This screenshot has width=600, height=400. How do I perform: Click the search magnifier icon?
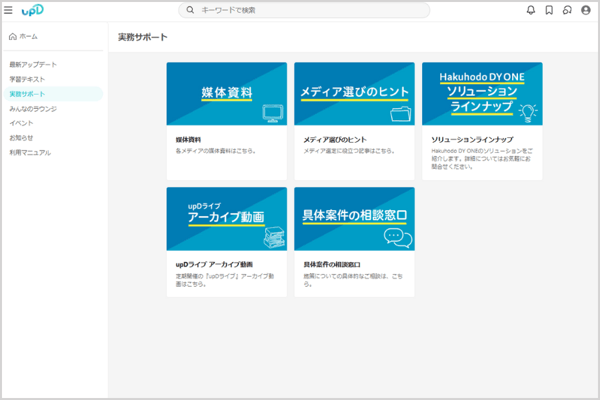coord(190,10)
